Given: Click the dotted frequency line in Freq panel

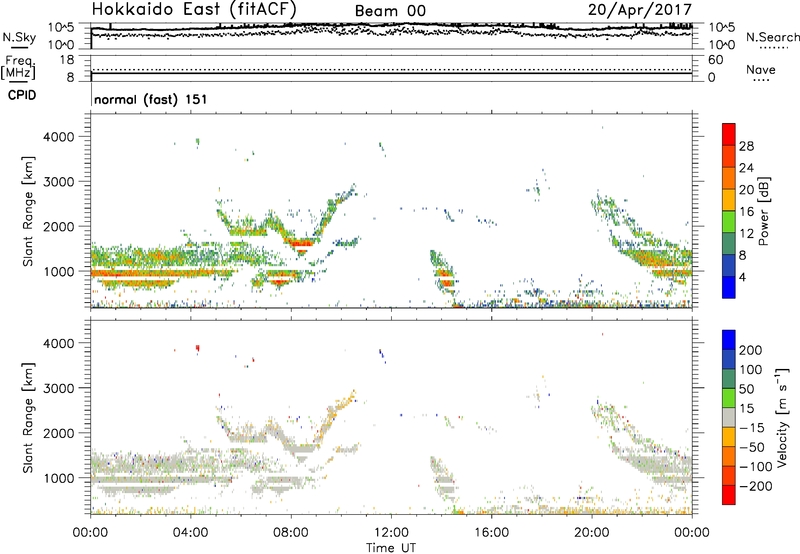Looking at the screenshot, I should tap(391, 69).
